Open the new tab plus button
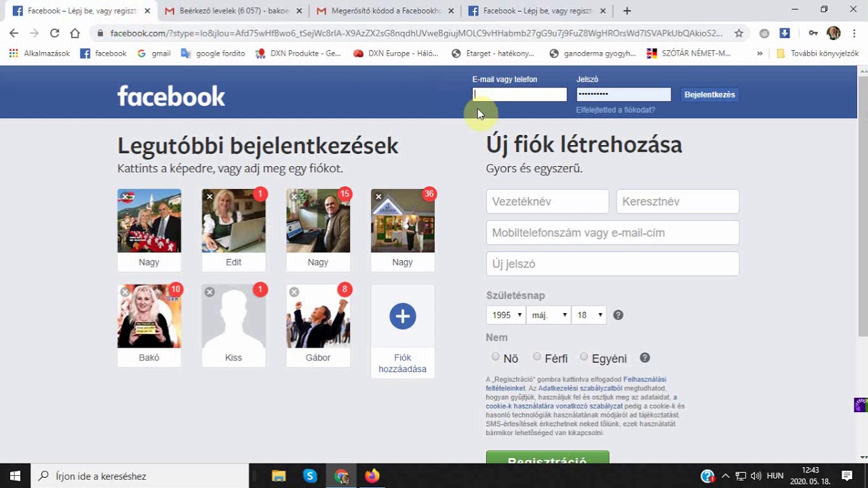The width and height of the screenshot is (868, 488). (x=627, y=11)
